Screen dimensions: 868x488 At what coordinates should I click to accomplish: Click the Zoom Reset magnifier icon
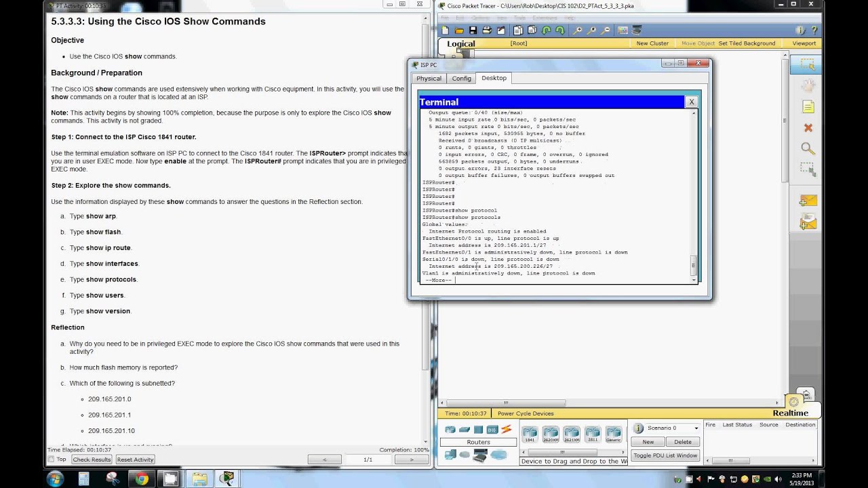tap(591, 30)
